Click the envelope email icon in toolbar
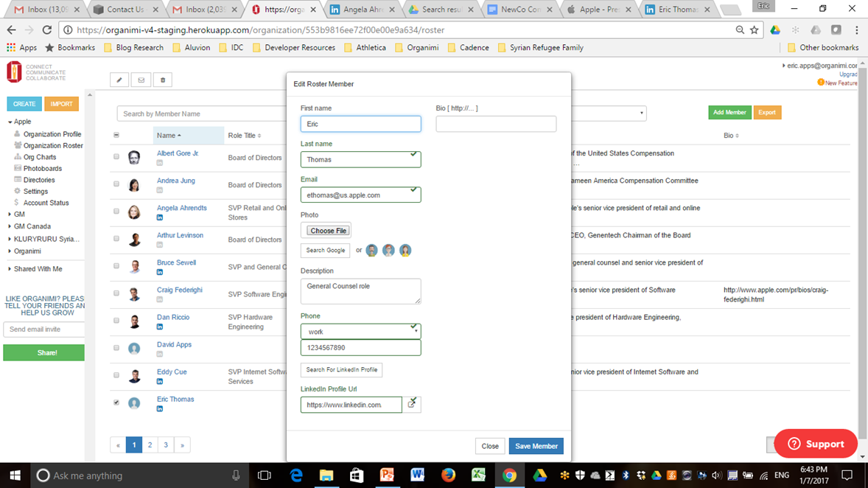Image resolution: width=868 pixels, height=488 pixels. pyautogui.click(x=141, y=80)
